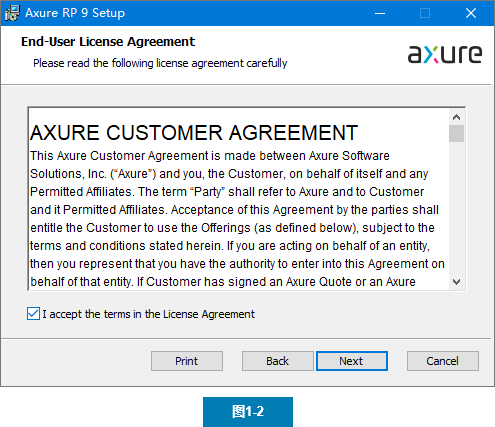Click the Axure setup installer icon in title bar
Viewport: 495px width, 427px height.
pos(12,13)
